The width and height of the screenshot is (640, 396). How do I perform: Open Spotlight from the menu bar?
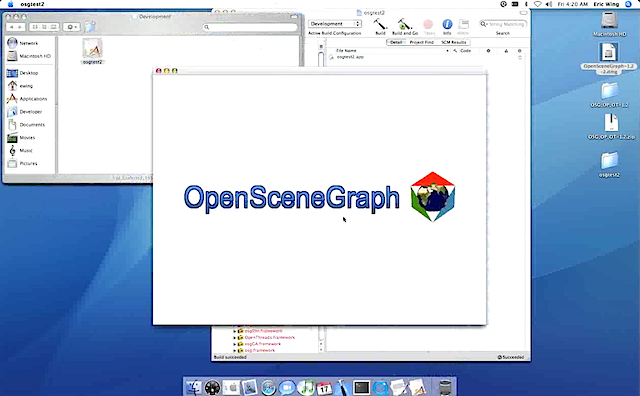pos(628,4)
